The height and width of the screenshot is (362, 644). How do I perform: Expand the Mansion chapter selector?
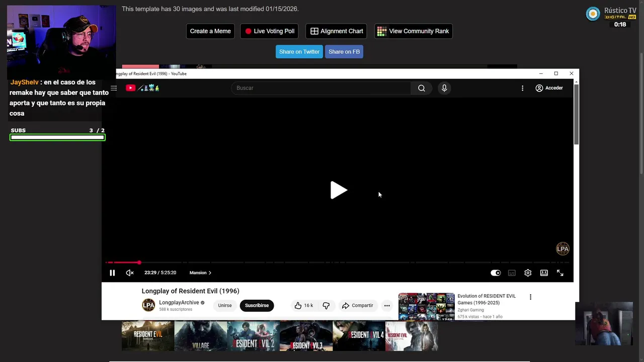(x=200, y=273)
